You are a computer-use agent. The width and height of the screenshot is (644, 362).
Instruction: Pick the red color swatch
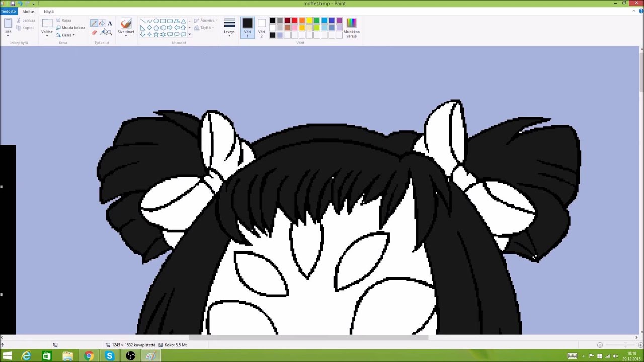click(295, 21)
